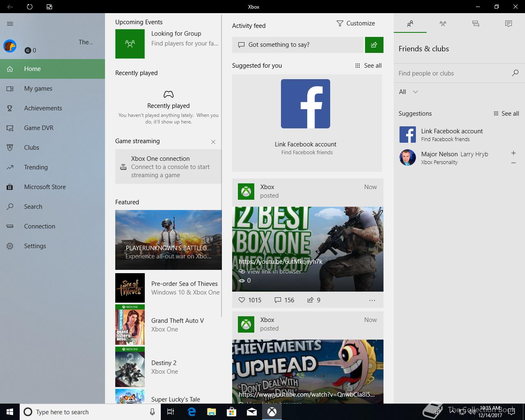
Task: Open Clubs in sidebar
Action: 52,148
